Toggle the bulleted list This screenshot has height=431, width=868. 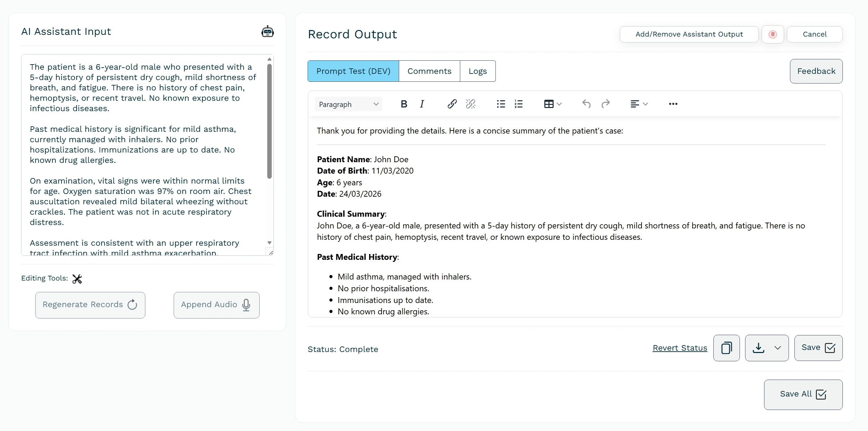[x=501, y=104]
